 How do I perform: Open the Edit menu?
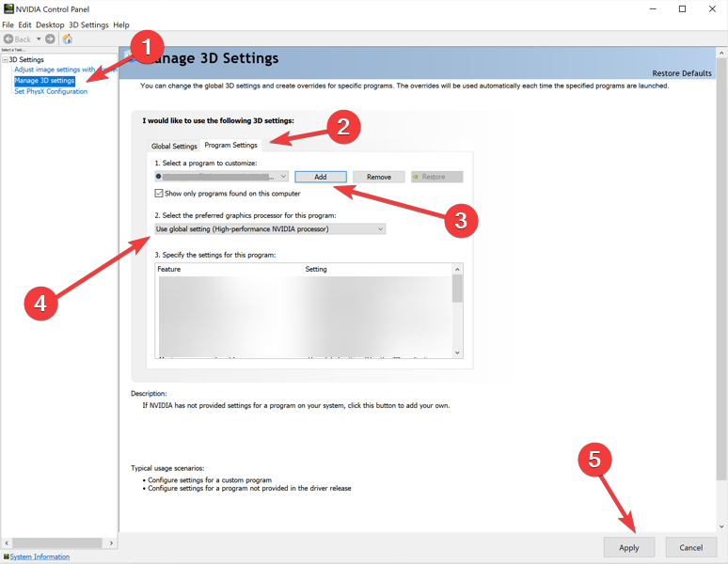point(24,25)
